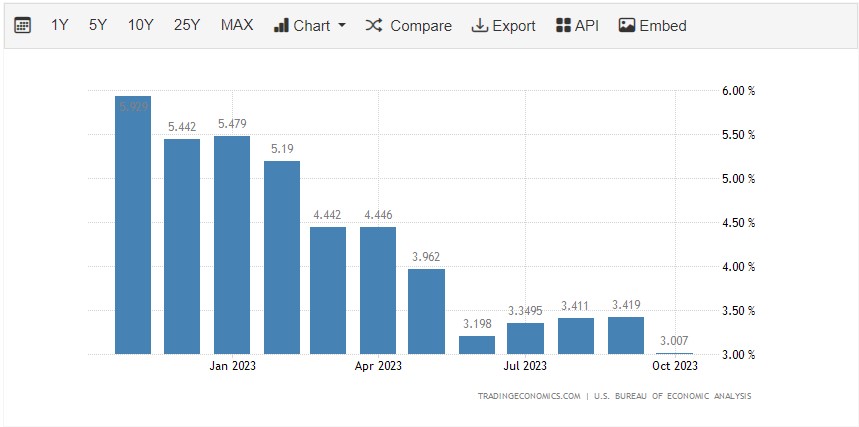Select the 1Y time range

point(60,25)
